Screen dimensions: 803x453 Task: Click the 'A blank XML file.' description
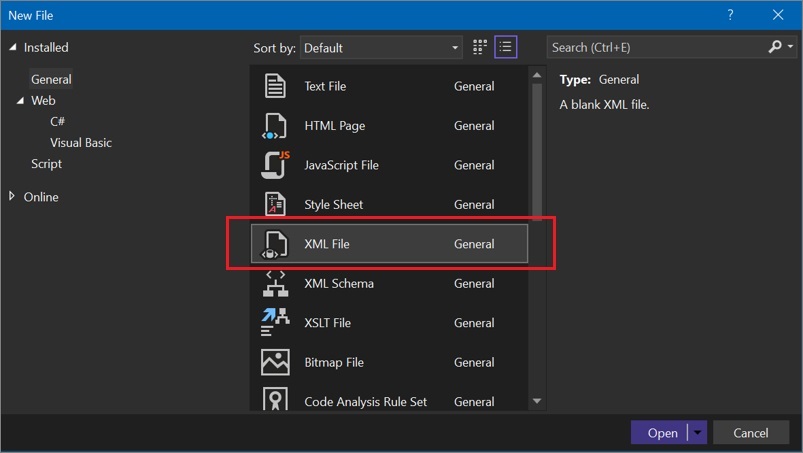tap(604, 104)
